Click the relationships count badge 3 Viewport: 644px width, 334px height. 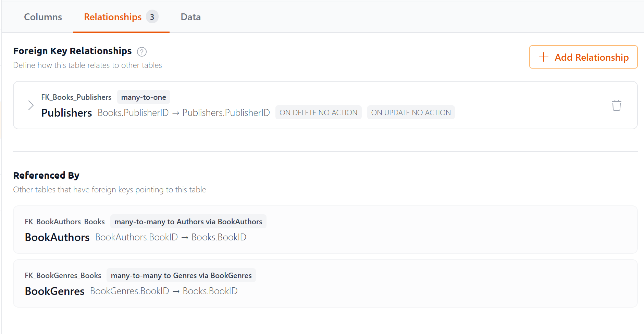[x=152, y=17]
